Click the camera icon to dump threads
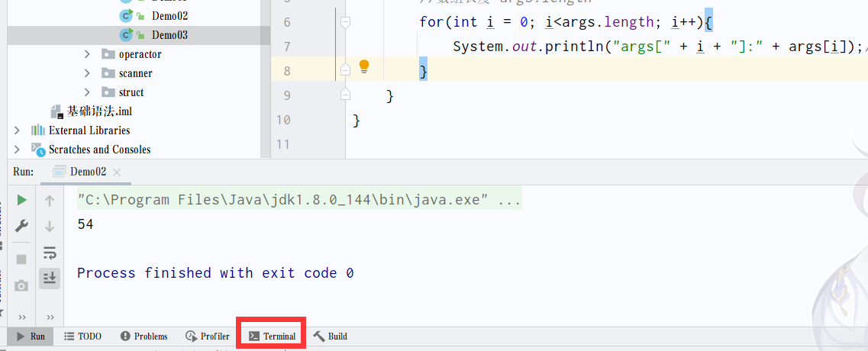 point(22,285)
